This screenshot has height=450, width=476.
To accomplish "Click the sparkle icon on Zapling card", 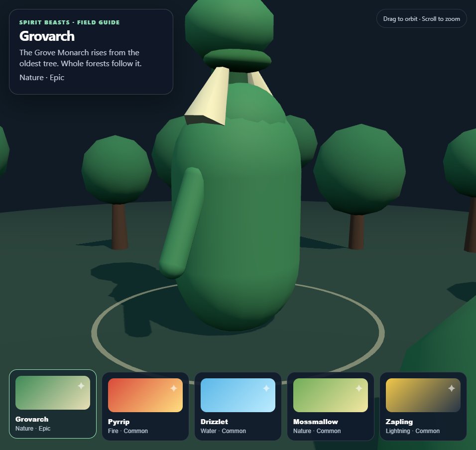I will coord(452,388).
